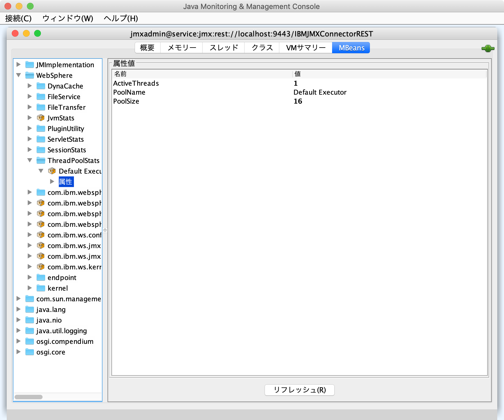Select the PoolSize attribute name

(x=126, y=101)
